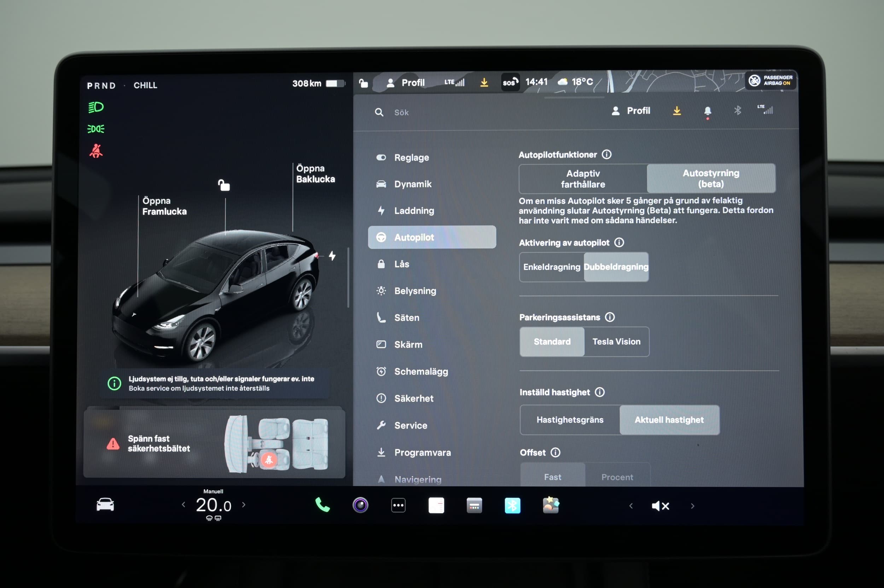The height and width of the screenshot is (588, 884).
Task: Open the Säten settings menu
Action: coord(432,318)
